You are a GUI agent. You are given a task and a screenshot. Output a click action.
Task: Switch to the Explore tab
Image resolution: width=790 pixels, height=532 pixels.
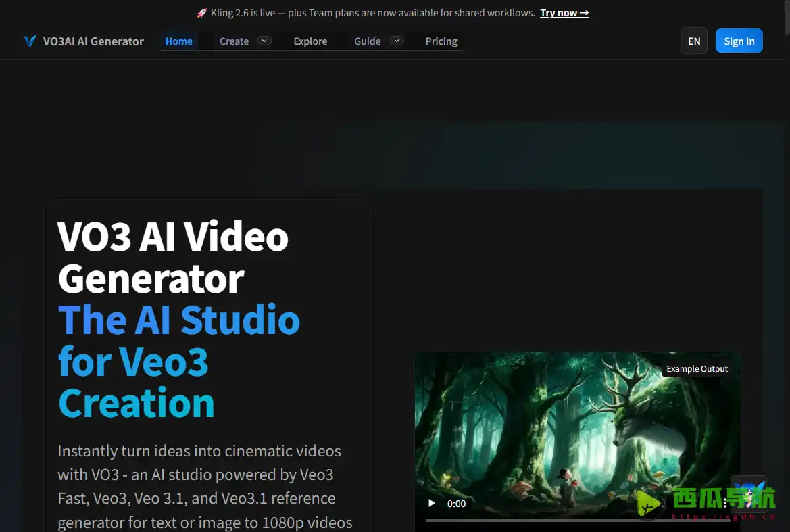pos(310,41)
